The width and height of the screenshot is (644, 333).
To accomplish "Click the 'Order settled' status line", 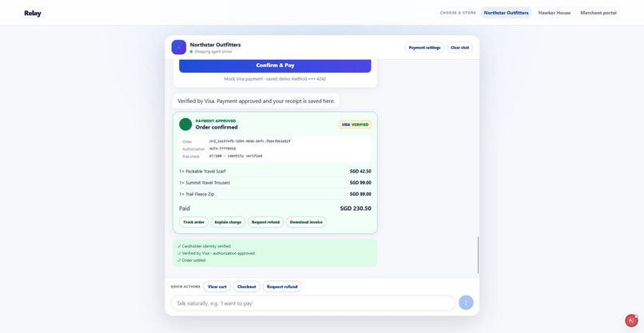I will (x=192, y=260).
